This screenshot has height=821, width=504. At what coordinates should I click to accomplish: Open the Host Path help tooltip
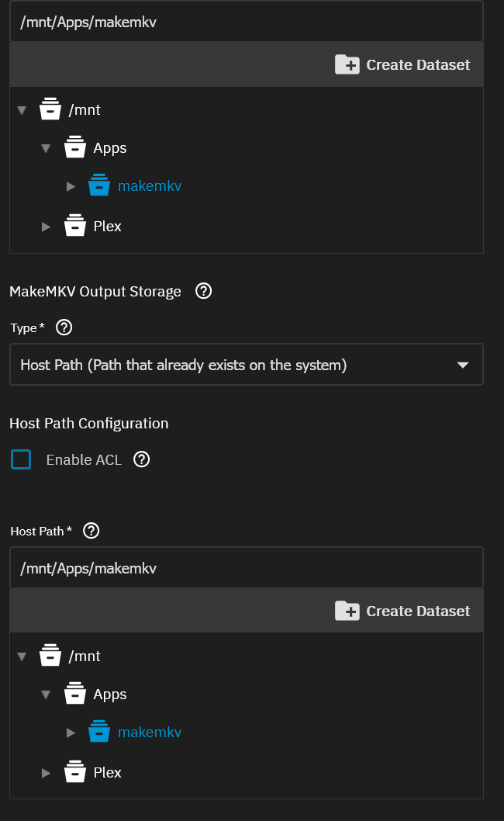91,531
